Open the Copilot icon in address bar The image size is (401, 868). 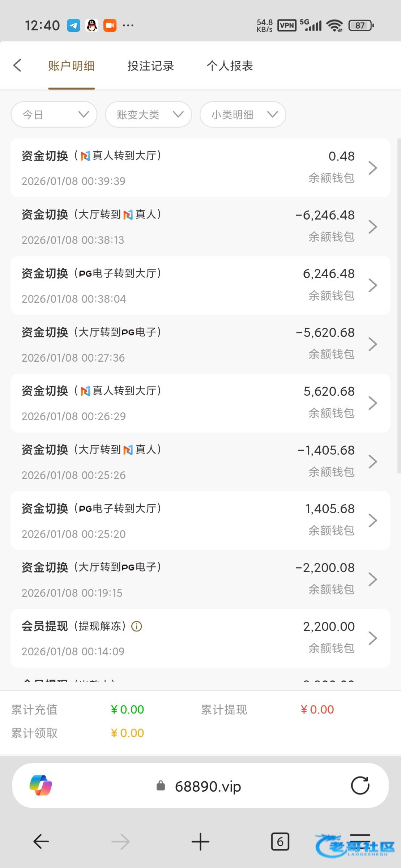coord(40,786)
